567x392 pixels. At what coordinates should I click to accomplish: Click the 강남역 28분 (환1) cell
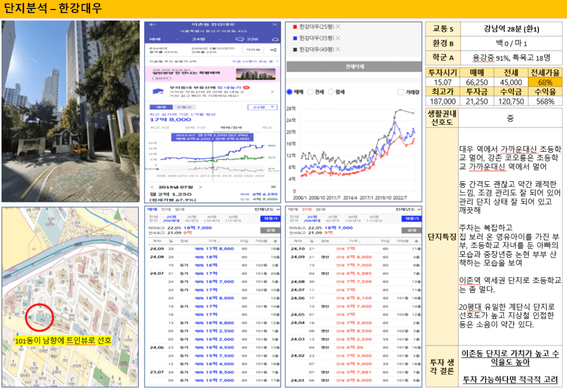point(511,29)
